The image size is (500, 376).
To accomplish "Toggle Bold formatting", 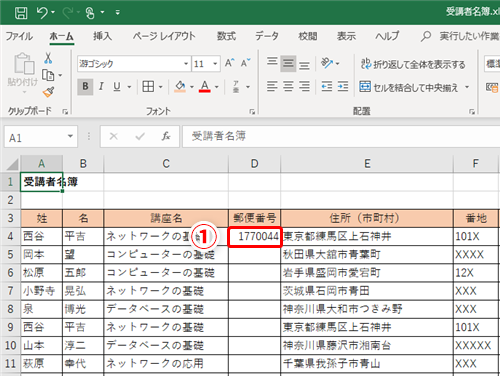I will tap(85, 87).
